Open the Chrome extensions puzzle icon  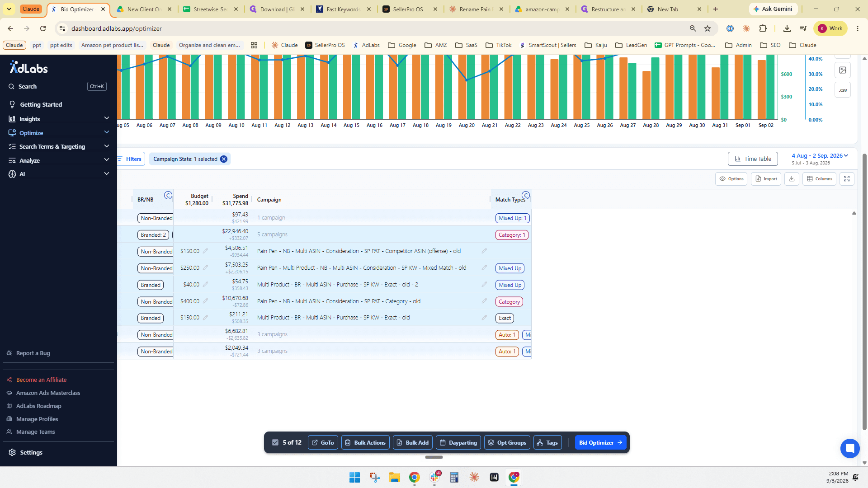coord(763,28)
